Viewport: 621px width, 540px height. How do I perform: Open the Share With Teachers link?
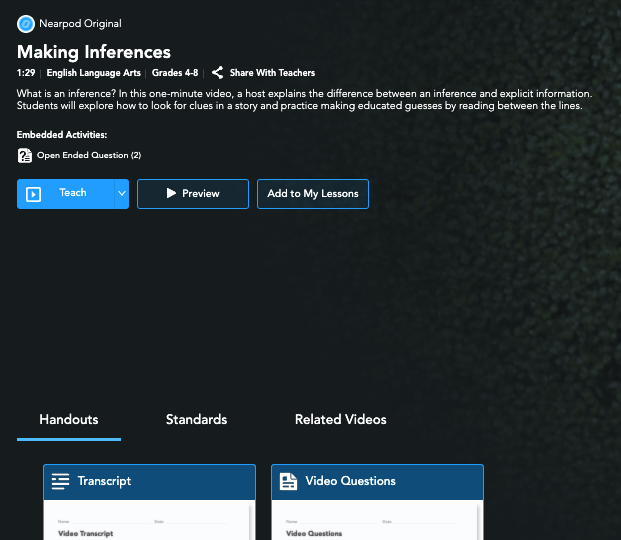coord(272,73)
